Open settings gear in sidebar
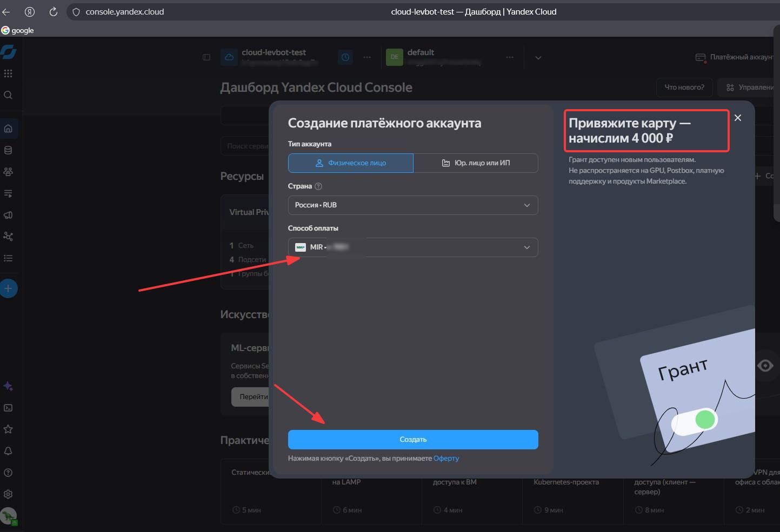The height and width of the screenshot is (532, 780). (x=8, y=494)
